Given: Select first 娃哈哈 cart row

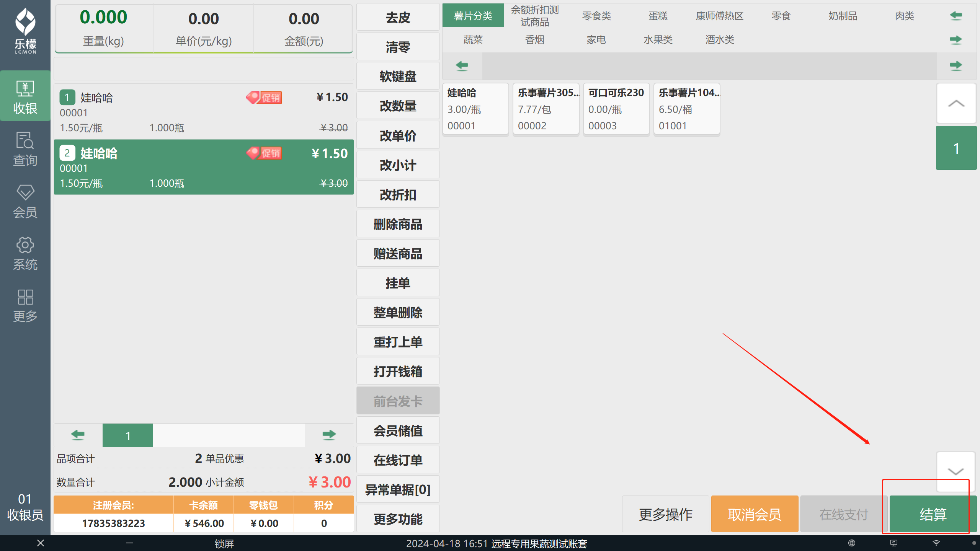Looking at the screenshot, I should coord(204,112).
